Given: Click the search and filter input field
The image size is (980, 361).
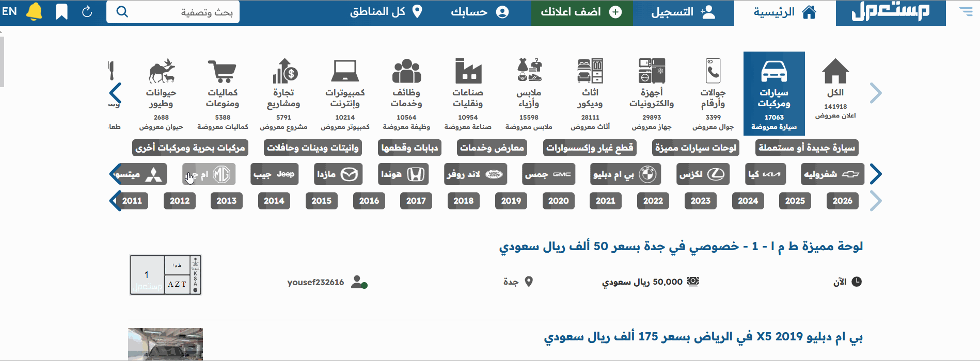Looking at the screenshot, I should (x=173, y=12).
